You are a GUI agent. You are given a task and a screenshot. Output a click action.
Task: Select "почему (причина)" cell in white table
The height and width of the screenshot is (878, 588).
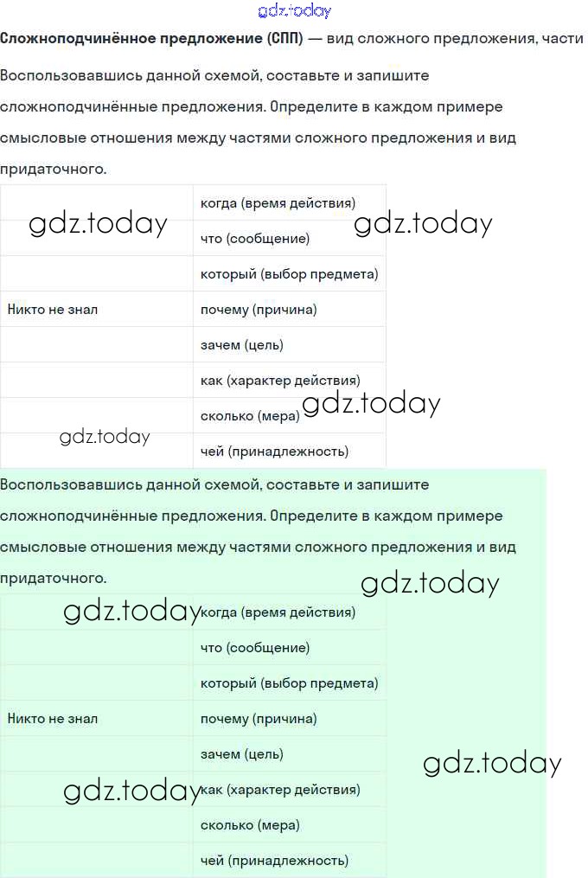[259, 310]
